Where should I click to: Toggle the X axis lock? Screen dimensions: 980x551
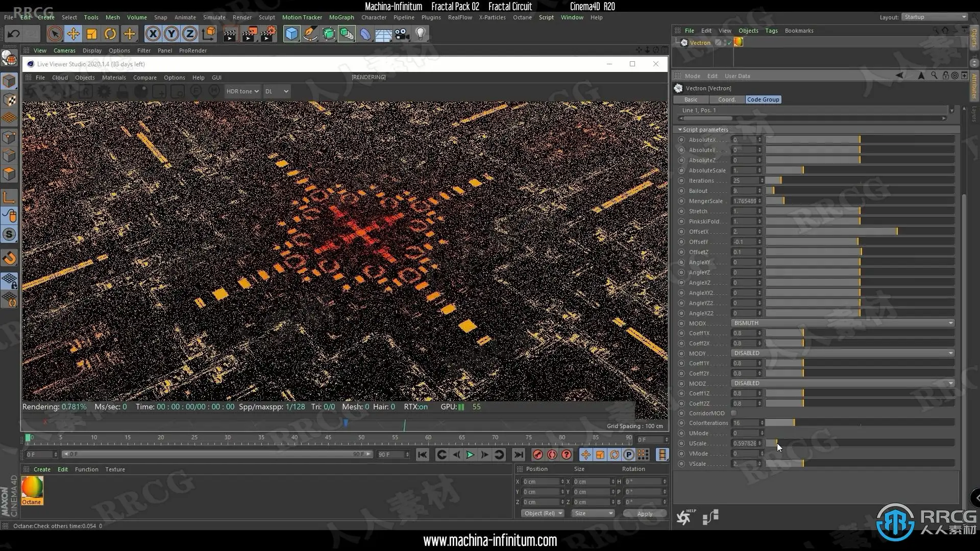(153, 34)
